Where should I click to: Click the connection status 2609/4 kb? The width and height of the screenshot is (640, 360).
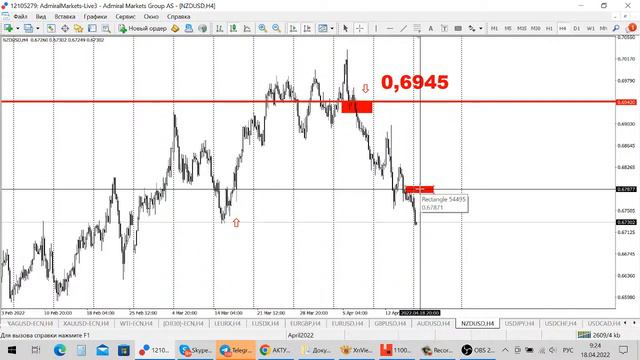pos(598,335)
